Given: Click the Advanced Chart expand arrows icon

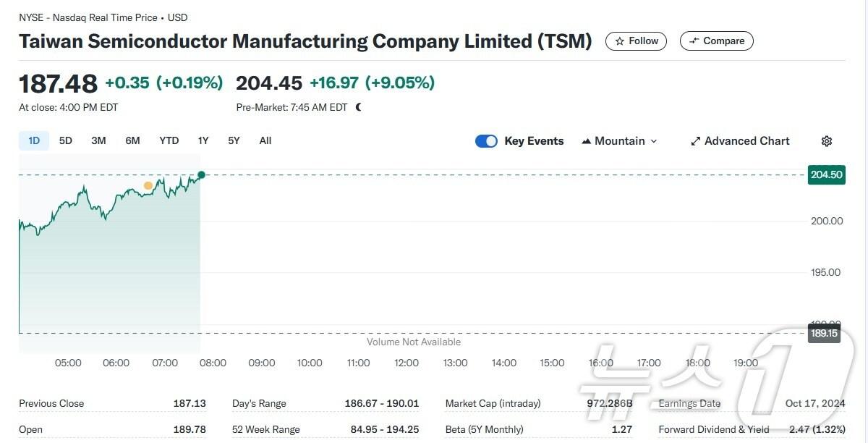Looking at the screenshot, I should [695, 140].
